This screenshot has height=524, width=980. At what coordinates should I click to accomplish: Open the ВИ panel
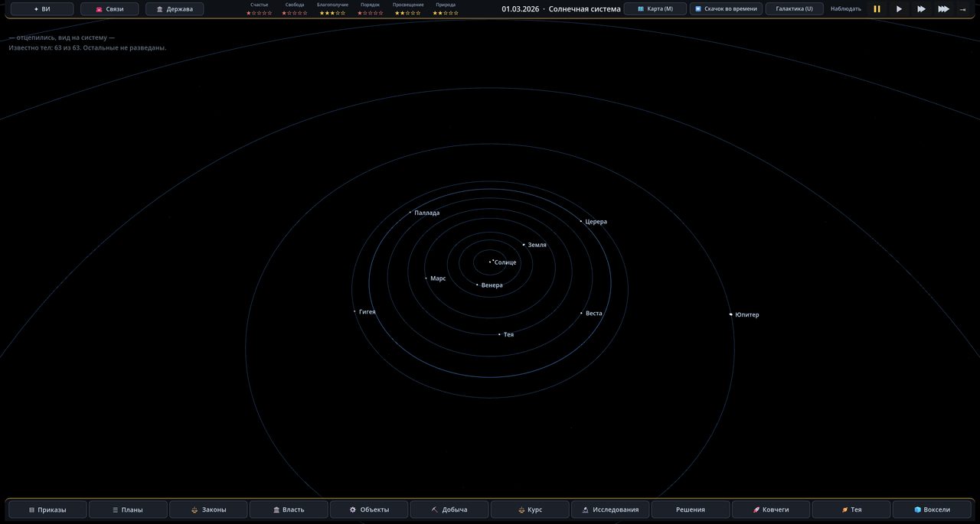pos(42,9)
